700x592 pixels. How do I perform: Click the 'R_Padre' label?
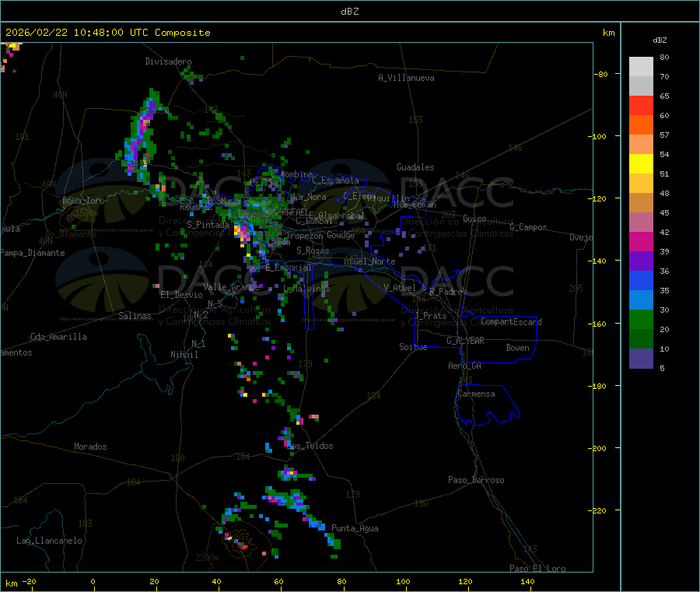(446, 292)
